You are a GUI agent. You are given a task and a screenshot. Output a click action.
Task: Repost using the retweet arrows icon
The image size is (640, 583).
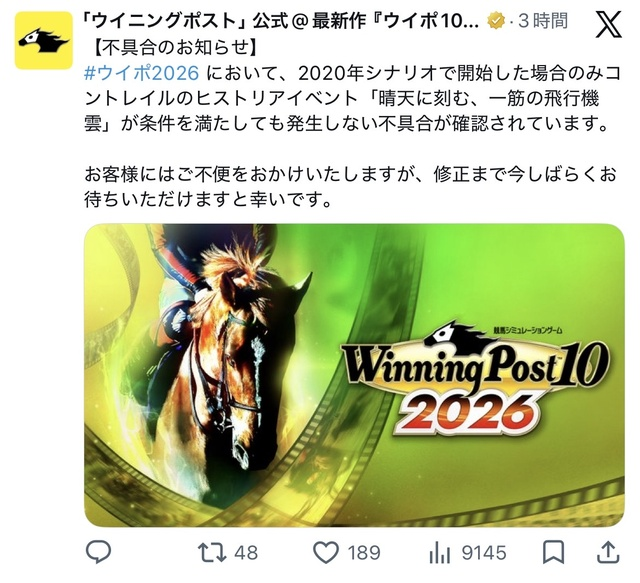(212, 552)
